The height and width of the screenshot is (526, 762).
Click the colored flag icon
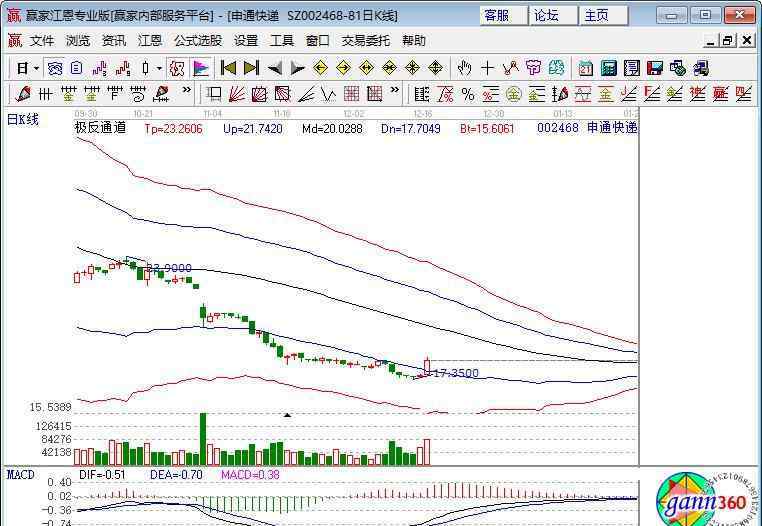tap(201, 68)
